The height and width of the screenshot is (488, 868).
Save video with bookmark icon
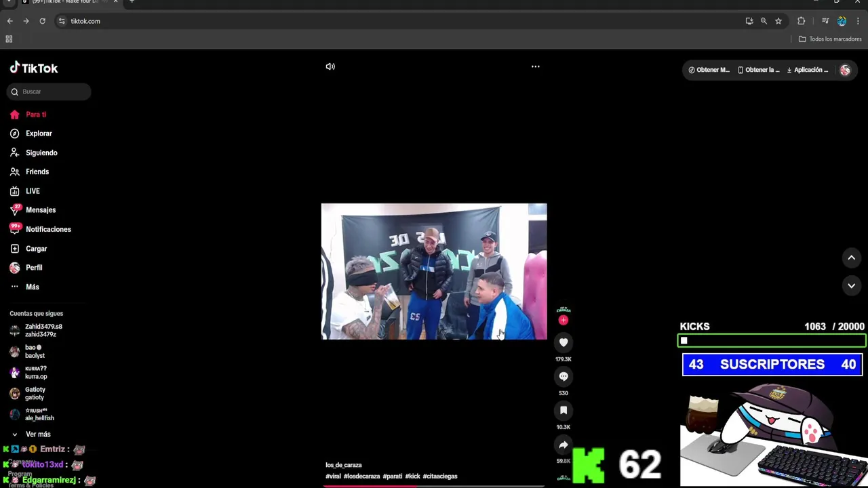(564, 411)
